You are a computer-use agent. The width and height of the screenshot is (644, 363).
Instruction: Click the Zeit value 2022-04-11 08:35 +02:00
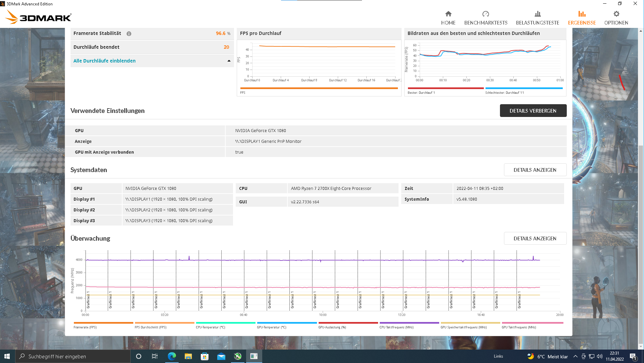480,189
